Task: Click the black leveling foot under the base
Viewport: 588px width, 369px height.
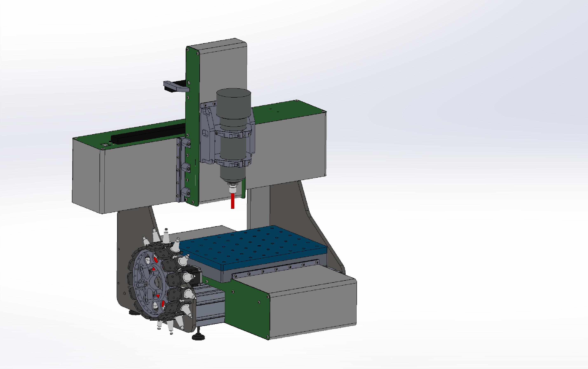Action: [x=198, y=337]
